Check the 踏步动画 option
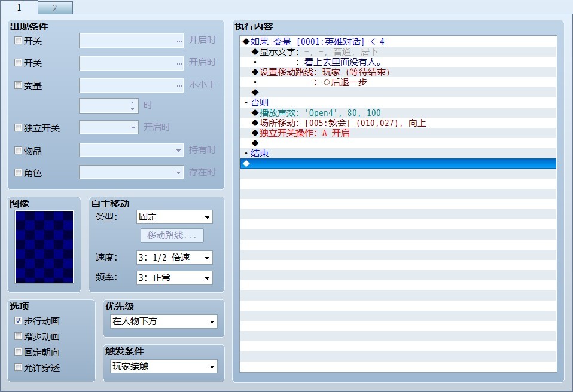Image resolution: width=573 pixels, height=392 pixels. point(18,336)
